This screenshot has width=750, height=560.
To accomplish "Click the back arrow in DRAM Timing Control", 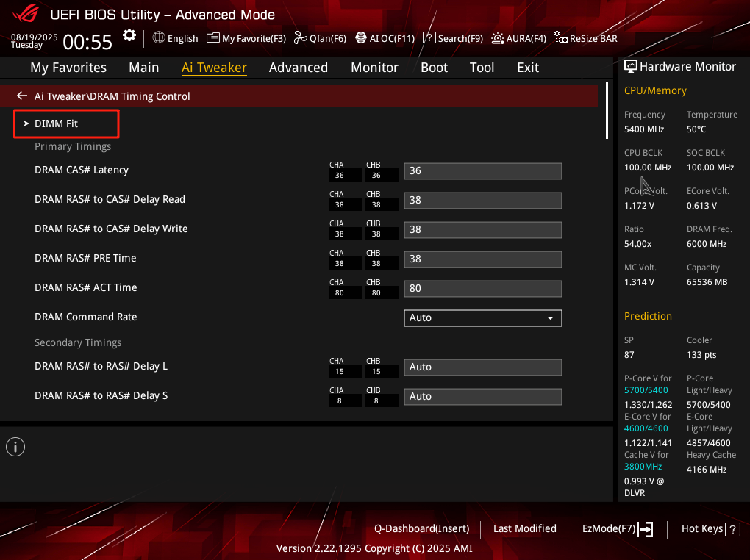I will click(x=22, y=96).
